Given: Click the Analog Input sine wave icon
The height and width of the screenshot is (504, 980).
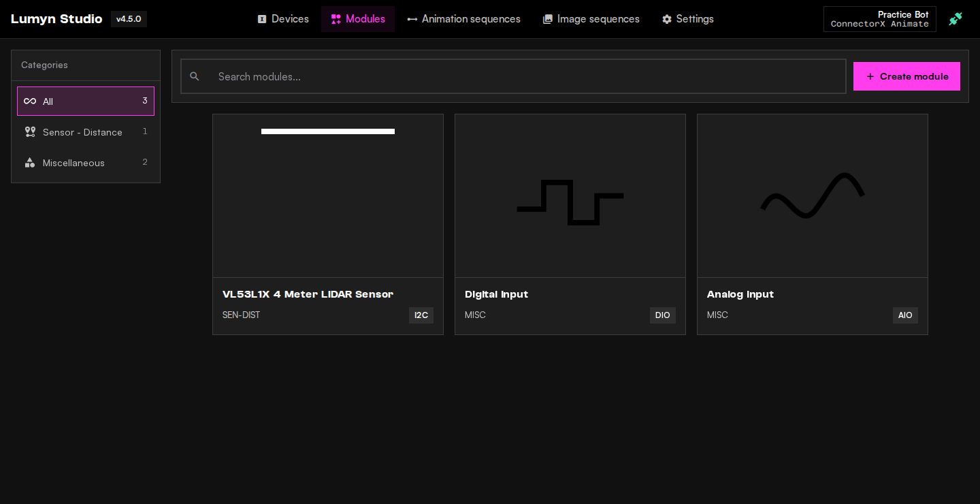Looking at the screenshot, I should (x=813, y=195).
